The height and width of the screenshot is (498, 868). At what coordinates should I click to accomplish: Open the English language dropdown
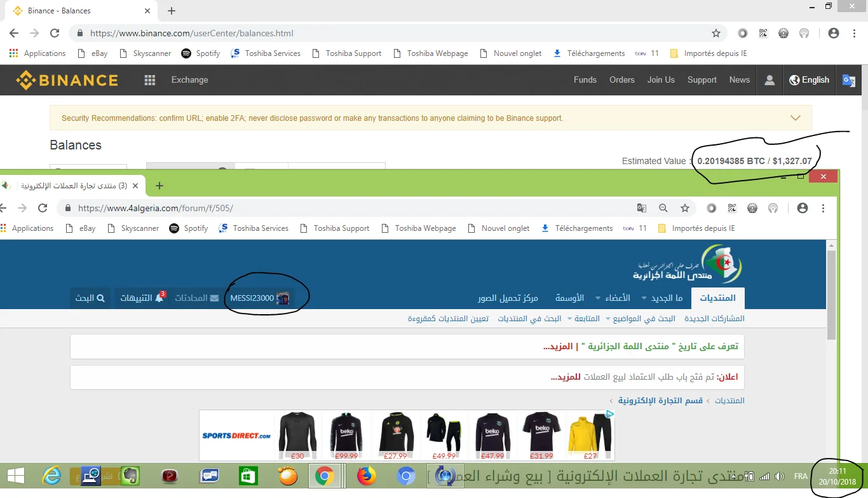coord(810,80)
